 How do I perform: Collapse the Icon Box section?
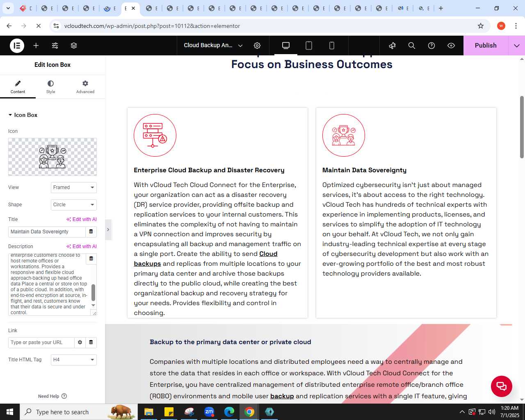coord(23,115)
